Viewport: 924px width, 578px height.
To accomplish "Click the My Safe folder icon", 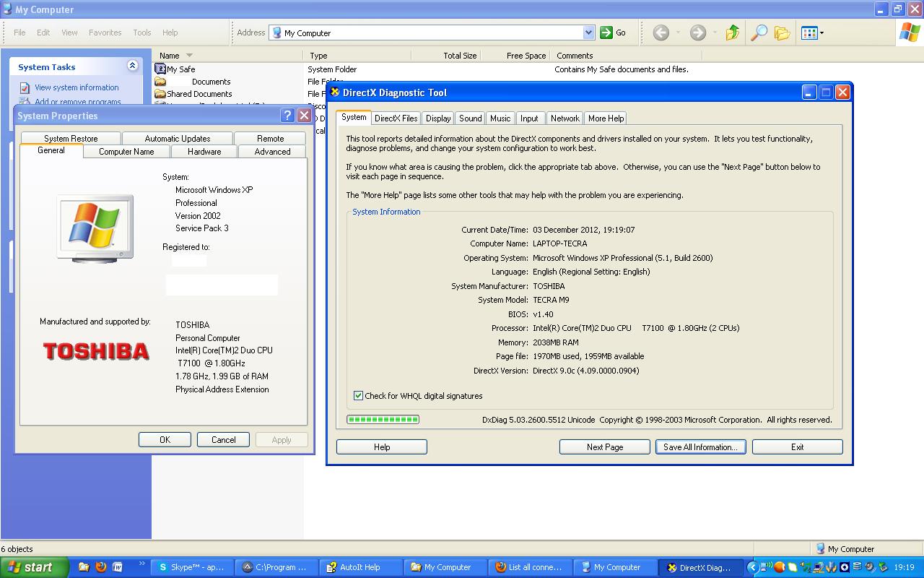I will 160,69.
